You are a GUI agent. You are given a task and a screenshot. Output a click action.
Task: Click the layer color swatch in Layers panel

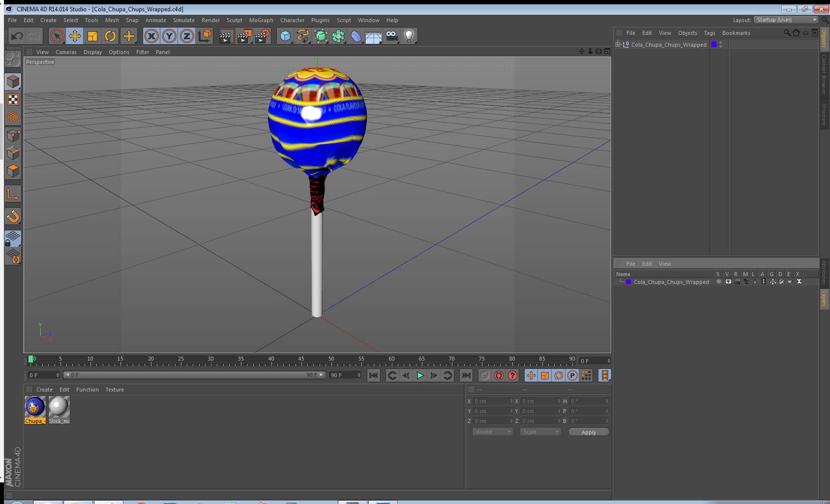point(628,282)
